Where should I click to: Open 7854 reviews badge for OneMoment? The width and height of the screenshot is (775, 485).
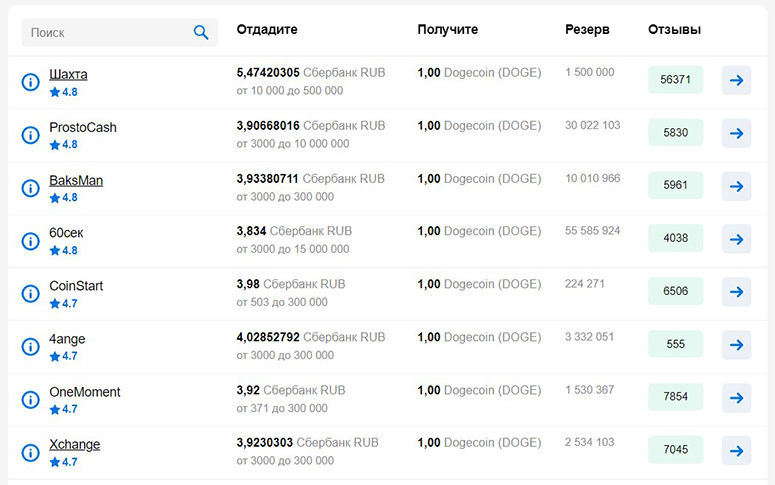point(676,397)
